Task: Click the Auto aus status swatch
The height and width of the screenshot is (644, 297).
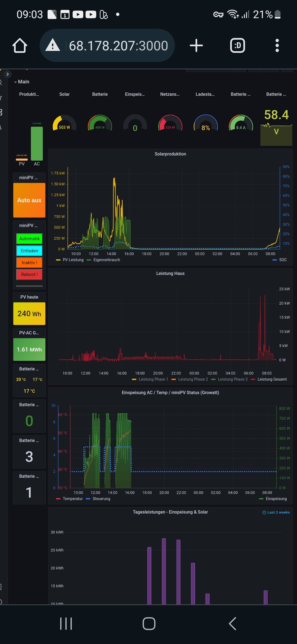Action: (29, 200)
